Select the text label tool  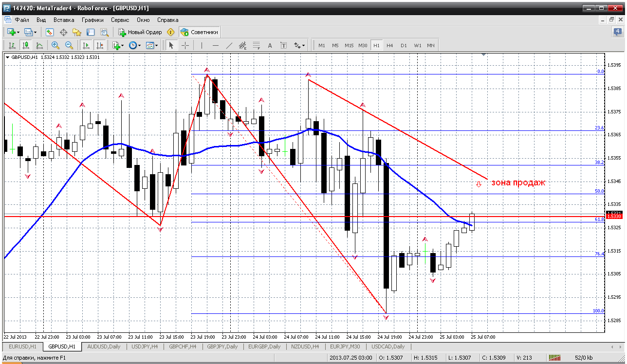284,45
